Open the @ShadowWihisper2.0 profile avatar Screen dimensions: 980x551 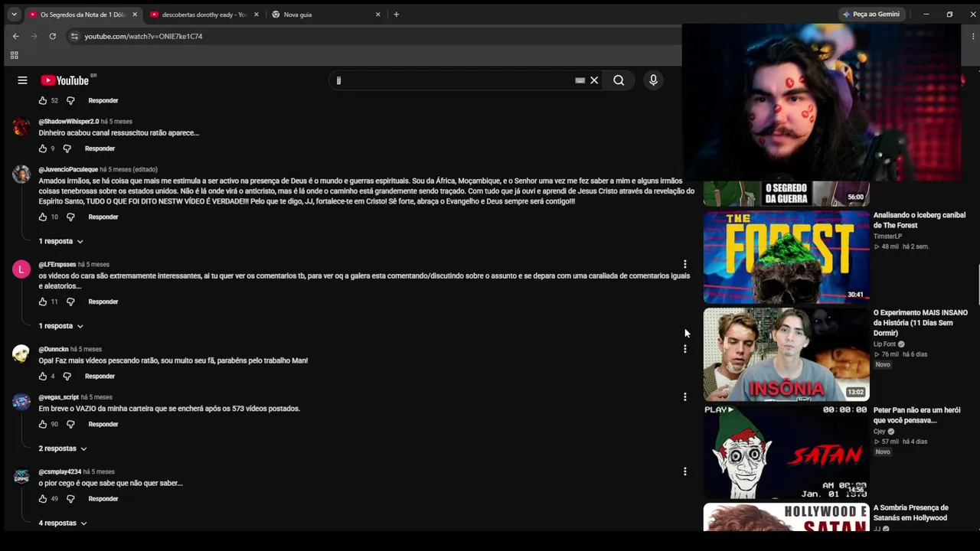point(21,126)
